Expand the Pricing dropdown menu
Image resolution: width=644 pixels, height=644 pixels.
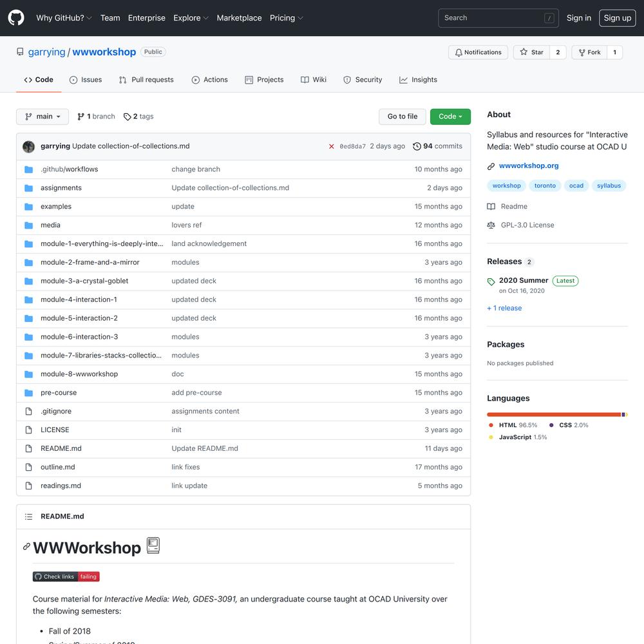point(286,17)
